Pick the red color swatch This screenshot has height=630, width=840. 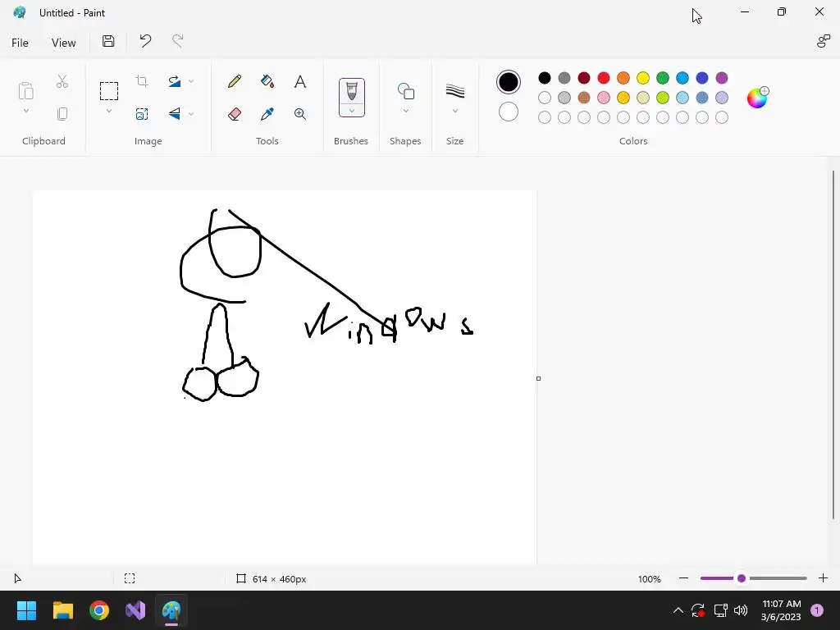tap(604, 78)
